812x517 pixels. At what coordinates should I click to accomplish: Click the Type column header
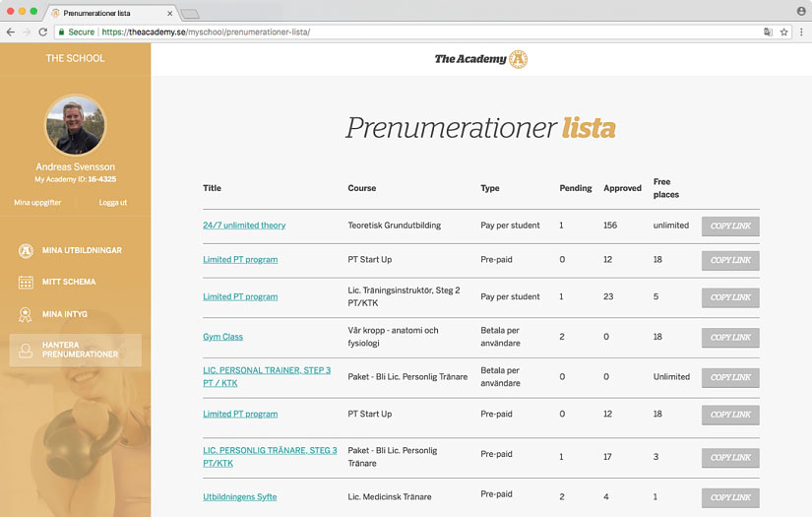point(490,188)
